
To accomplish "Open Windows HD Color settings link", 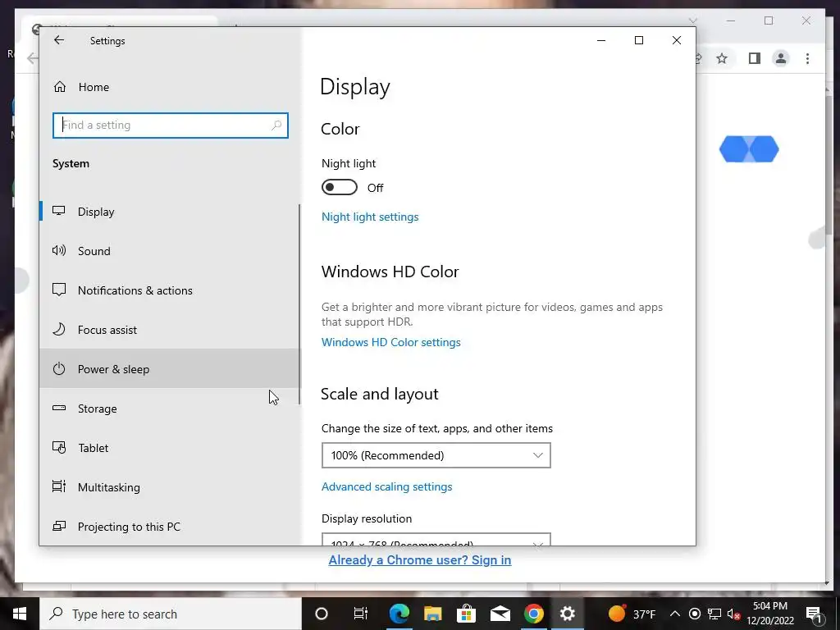I will [x=391, y=342].
